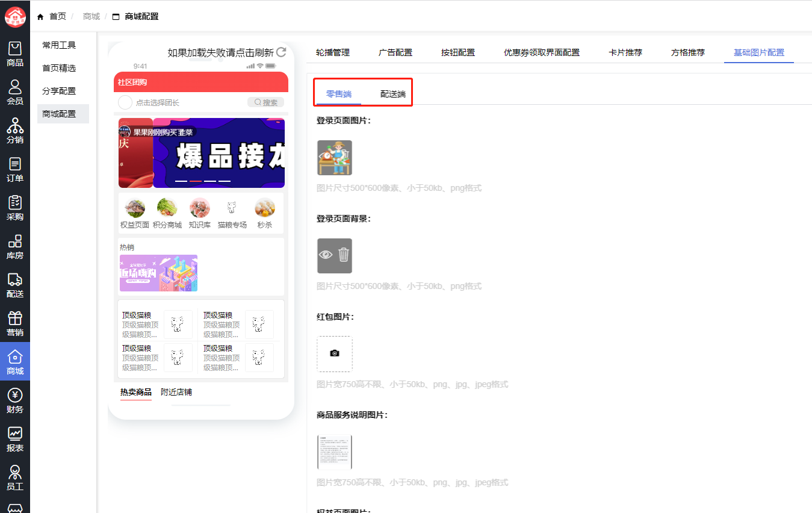Click the 社区团购 header in preview
The width and height of the screenshot is (812, 513).
click(x=201, y=82)
